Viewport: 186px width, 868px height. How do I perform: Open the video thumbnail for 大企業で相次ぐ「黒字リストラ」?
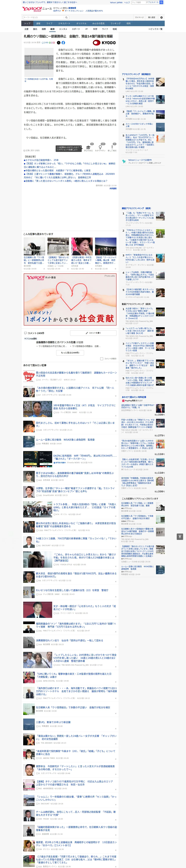(x=160, y=312)
